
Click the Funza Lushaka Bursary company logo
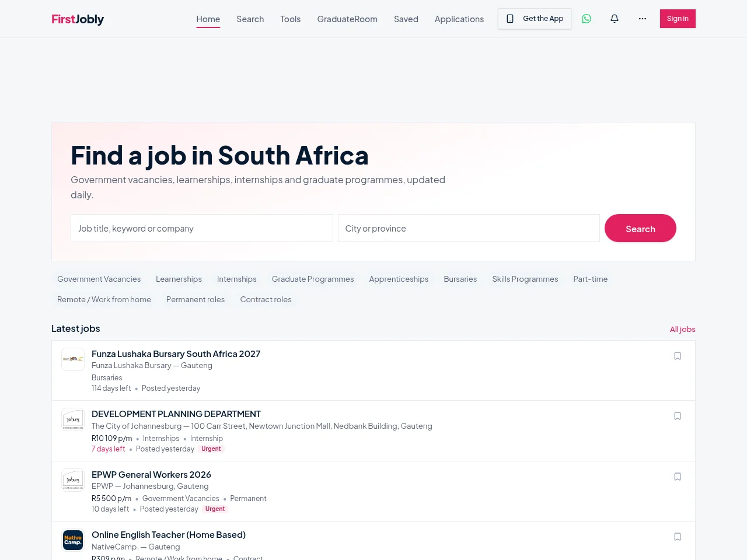coord(73,359)
